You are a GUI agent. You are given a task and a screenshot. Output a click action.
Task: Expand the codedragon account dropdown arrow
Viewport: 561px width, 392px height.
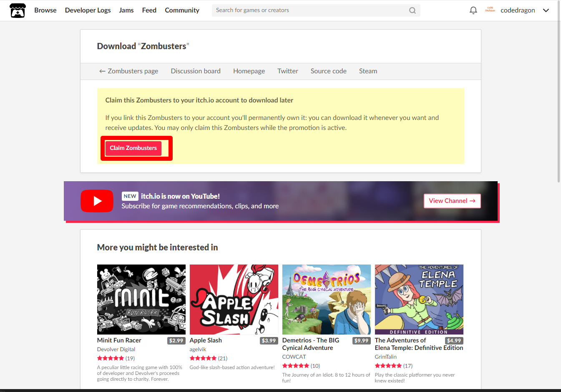pos(546,10)
